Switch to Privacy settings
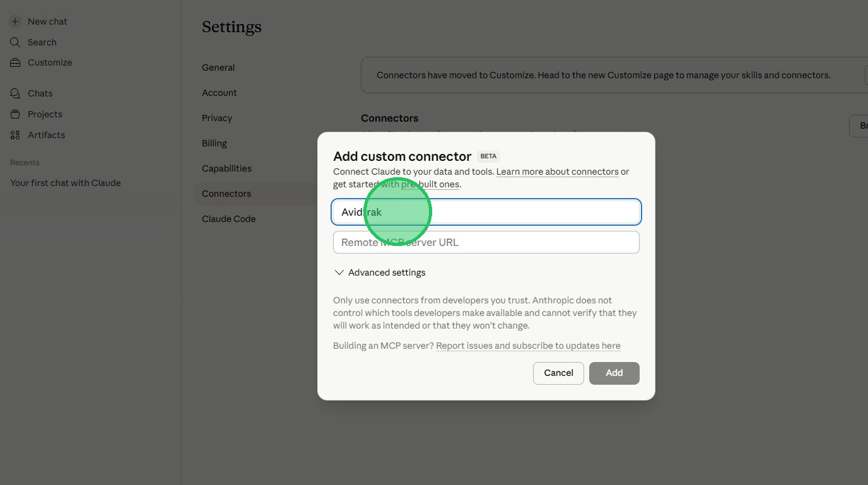The image size is (868, 485). click(217, 118)
